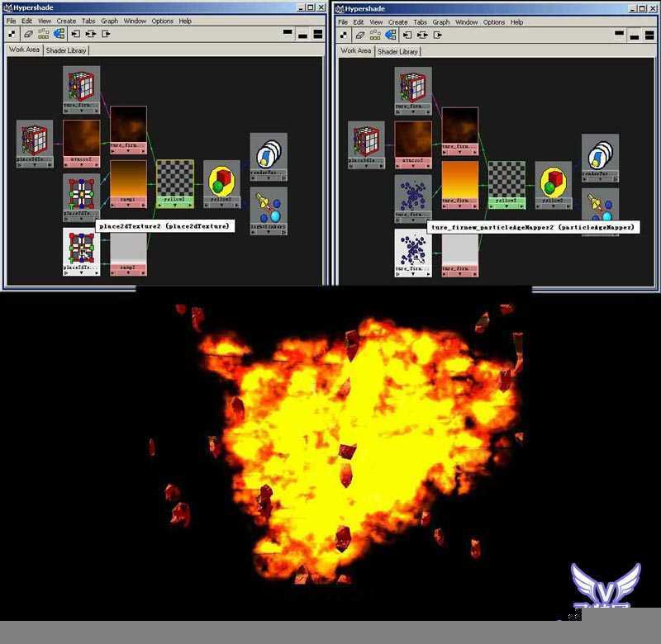Show output connections in left Hypershade toolbar
The width and height of the screenshot is (661, 644).
coord(106,34)
